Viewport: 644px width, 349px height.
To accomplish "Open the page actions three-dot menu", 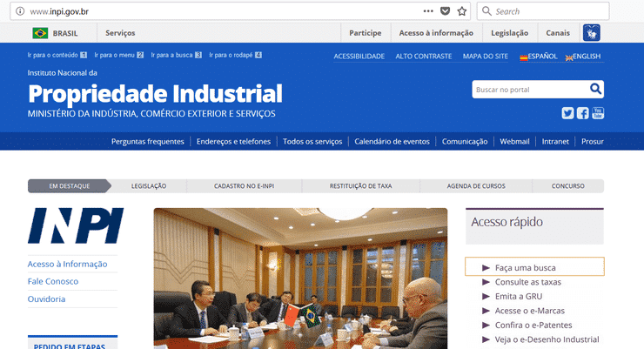I will click(428, 11).
